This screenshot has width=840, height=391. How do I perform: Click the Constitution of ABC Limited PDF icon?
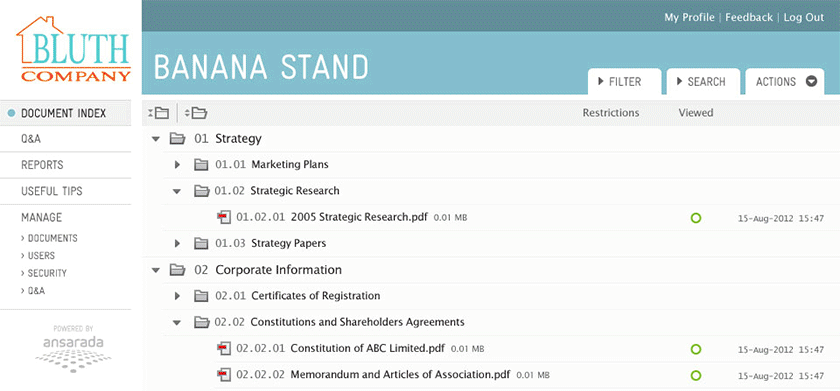[x=223, y=348]
